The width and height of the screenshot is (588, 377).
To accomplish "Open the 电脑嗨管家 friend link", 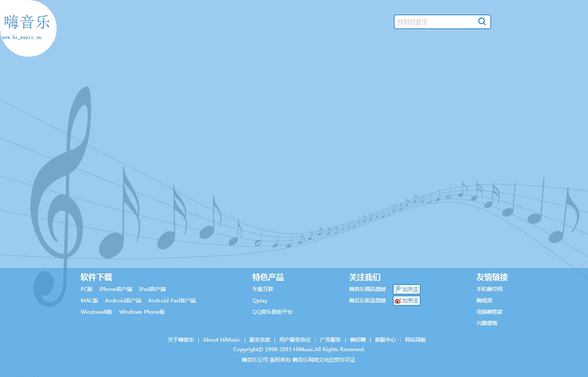I will click(x=490, y=312).
